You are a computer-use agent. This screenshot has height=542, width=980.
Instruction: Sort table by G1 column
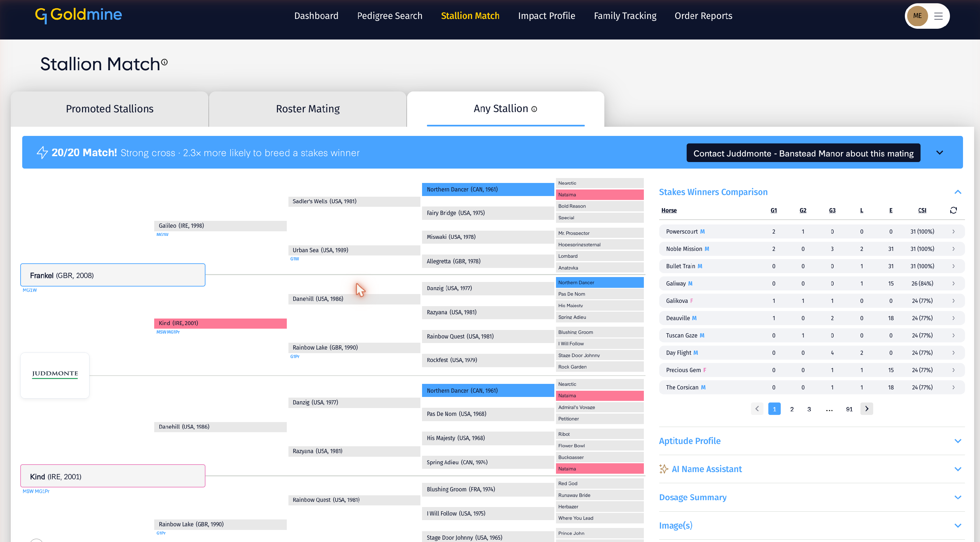[774, 210]
